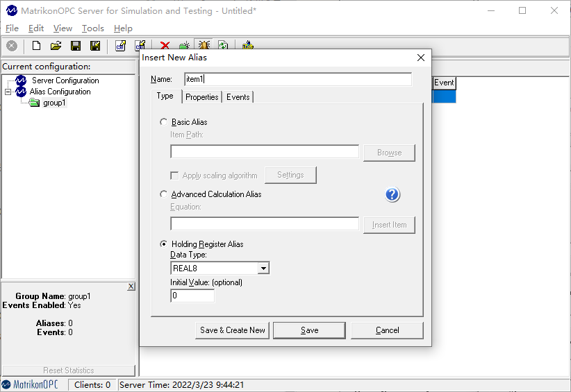This screenshot has height=392, width=571.
Task: Open the blue help question mark icon
Action: [392, 194]
